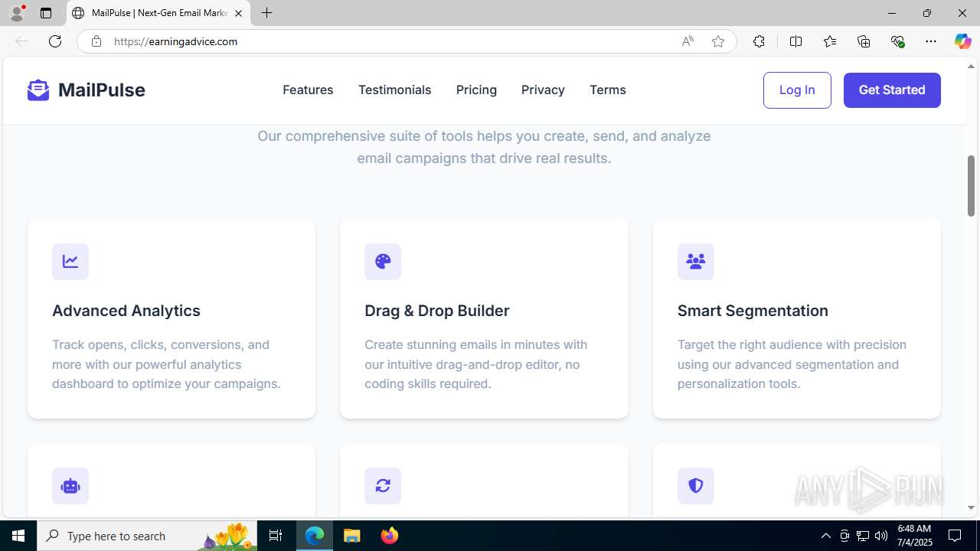Open the Terms nav item
Screen dimensions: 980x551
608,90
